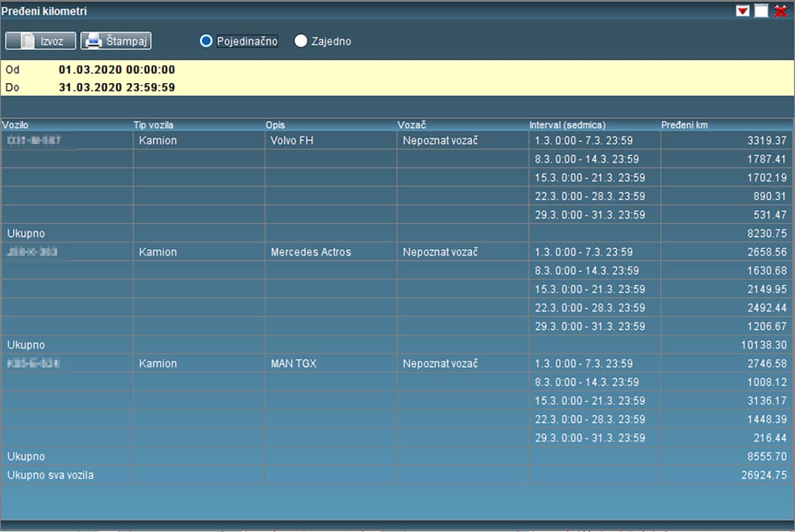This screenshot has width=795, height=532.
Task: Close the Pređeni kilometri window
Action: 781,11
